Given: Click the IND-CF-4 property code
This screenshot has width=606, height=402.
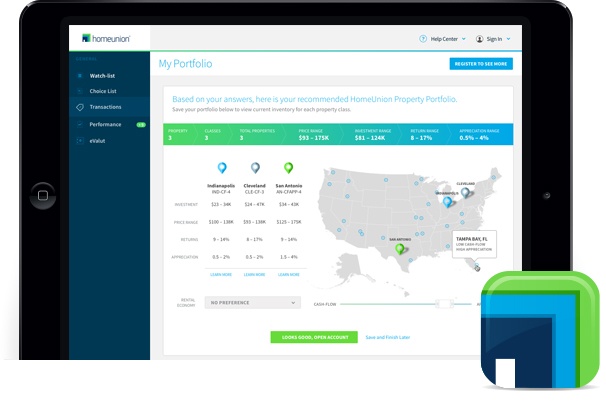Looking at the screenshot, I should (x=221, y=192).
